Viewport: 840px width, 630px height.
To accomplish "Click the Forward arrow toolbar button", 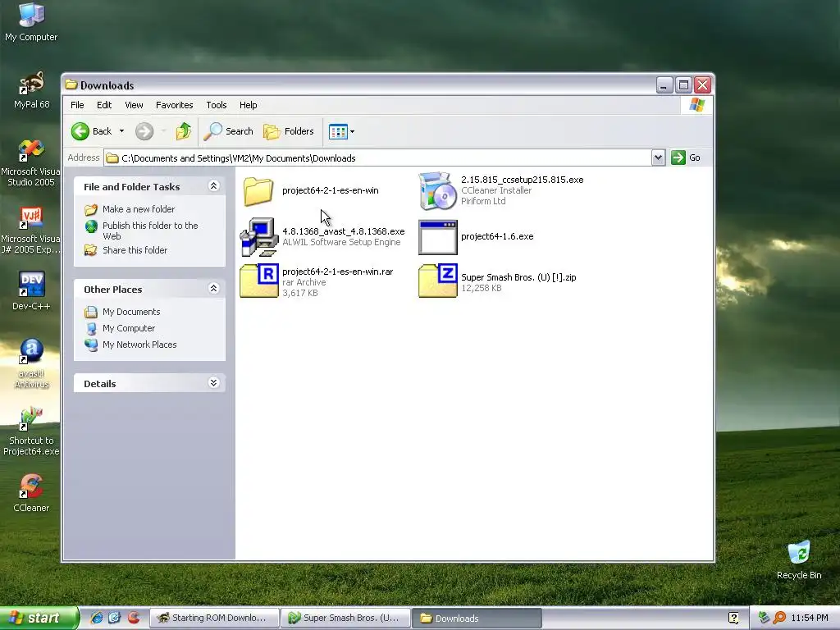I will (x=144, y=131).
